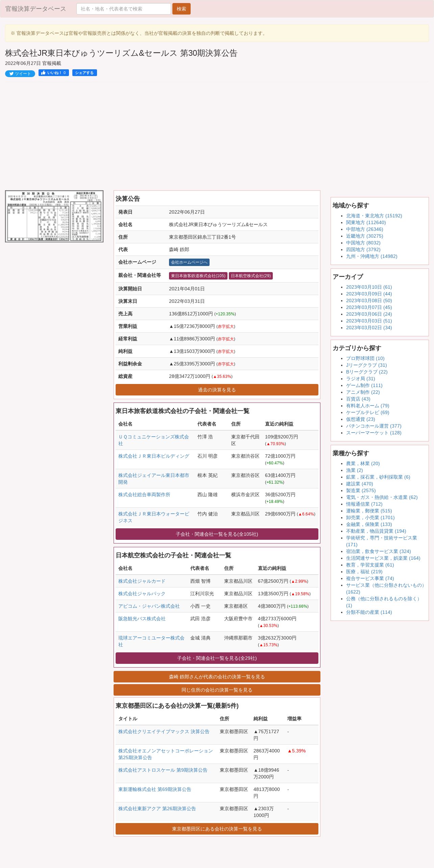
Task: Open ＵＱコミュニケーションズ株式会社 link
Action: (x=153, y=440)
